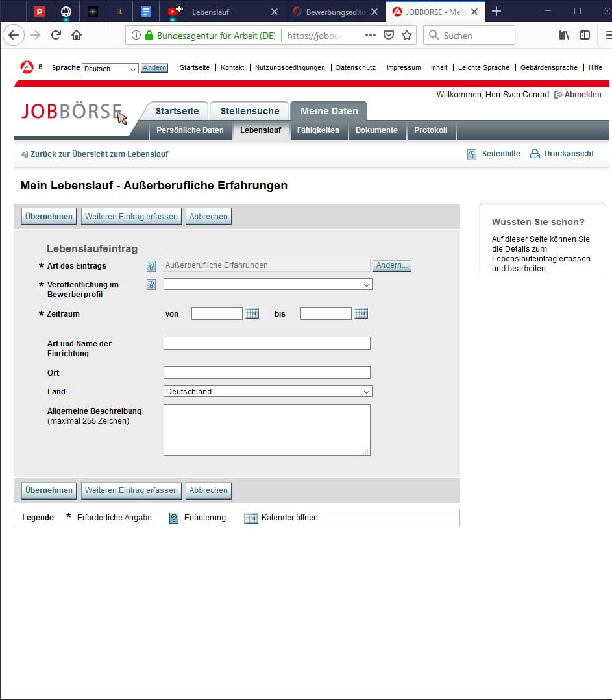612x700 pixels.
Task: Go to Persönliche Daten sub-tab
Action: (190, 130)
